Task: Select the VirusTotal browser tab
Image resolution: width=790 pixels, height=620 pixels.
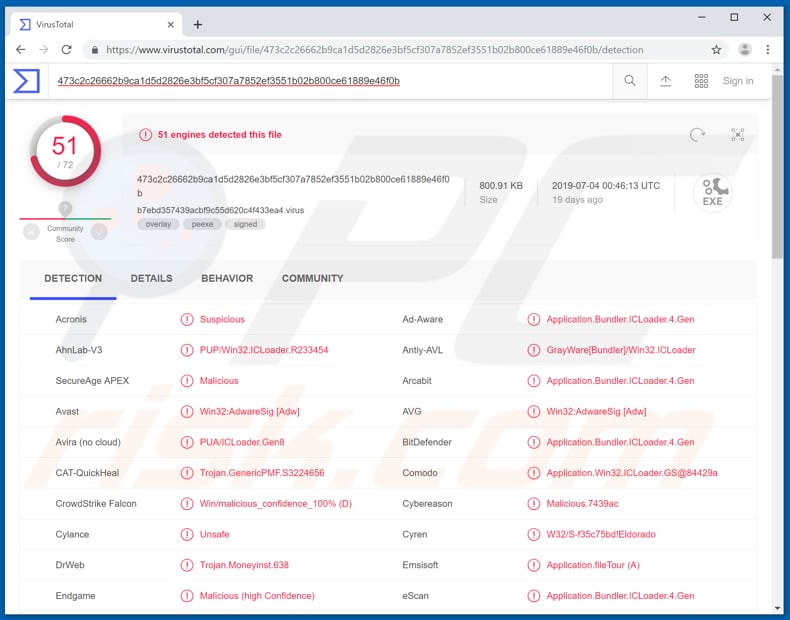Action: (96, 25)
